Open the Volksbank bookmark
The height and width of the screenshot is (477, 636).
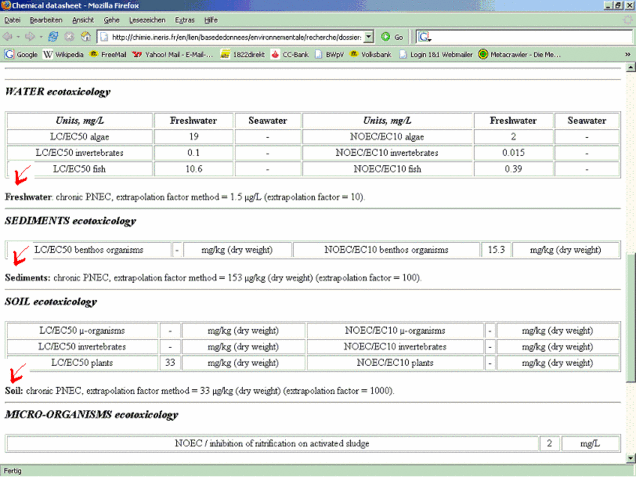pos(371,54)
